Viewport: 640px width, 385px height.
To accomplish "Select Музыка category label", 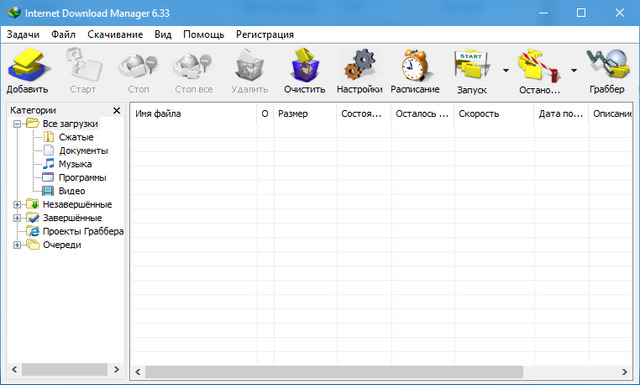I will [x=75, y=164].
